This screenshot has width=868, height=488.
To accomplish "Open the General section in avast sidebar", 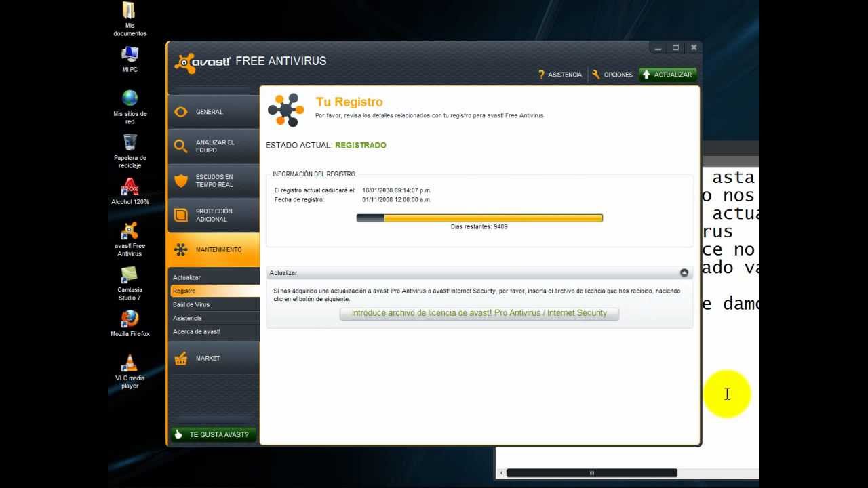I will (x=214, y=112).
